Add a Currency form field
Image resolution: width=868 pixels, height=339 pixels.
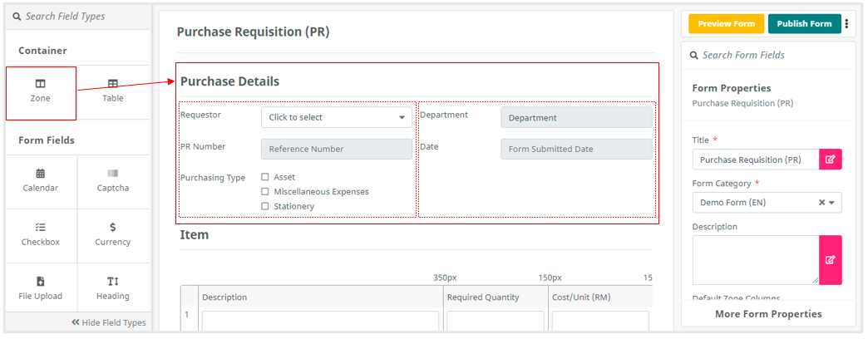[113, 236]
